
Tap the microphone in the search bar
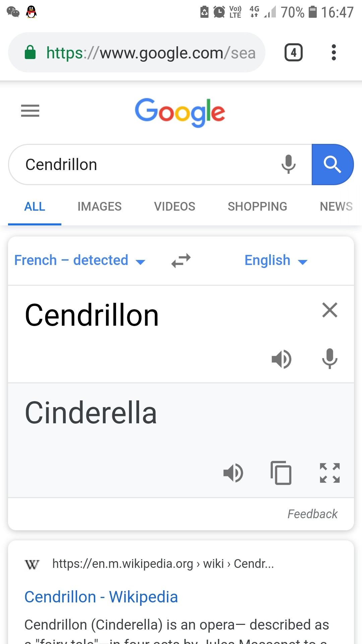click(288, 164)
